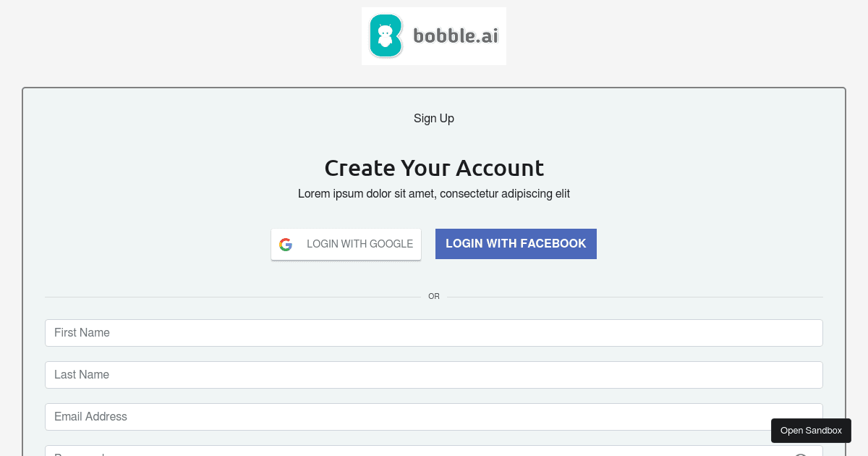This screenshot has width=868, height=456.
Task: Click the Lorem ipsum subtitle text
Action: (434, 193)
